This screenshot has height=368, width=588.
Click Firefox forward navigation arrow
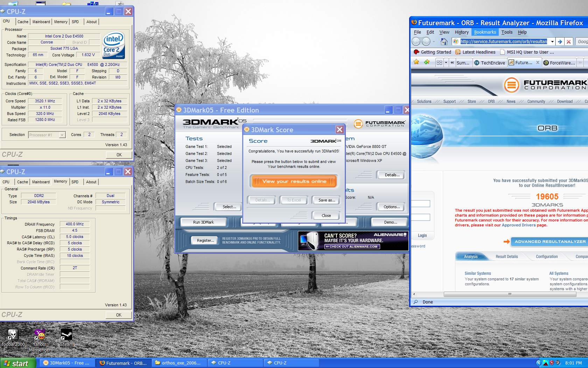426,42
